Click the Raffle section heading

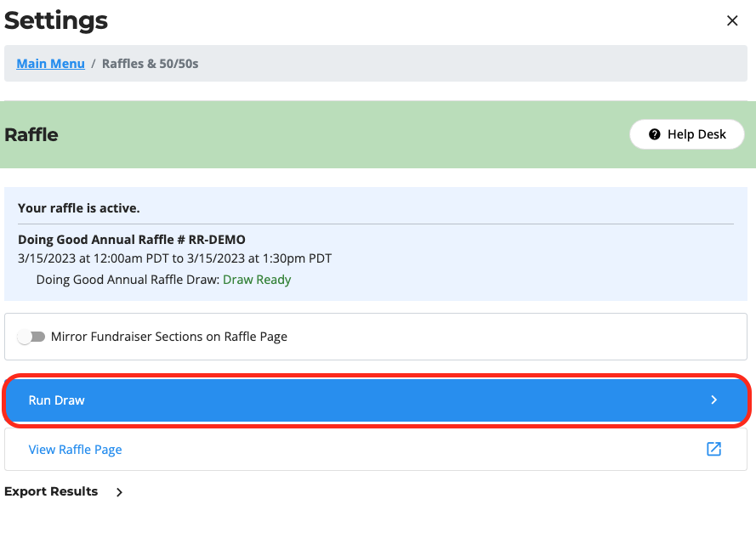31,134
